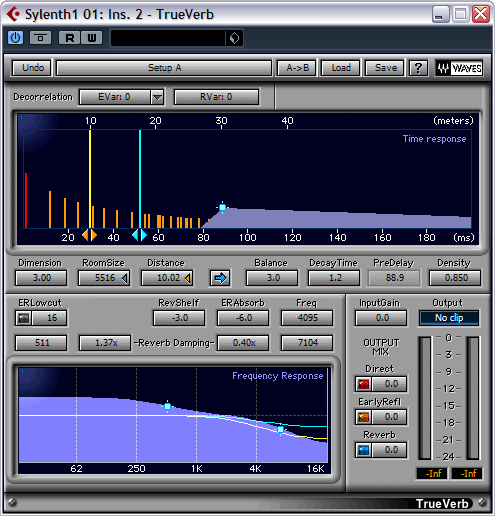
Task: Toggle the orange EarlyRefl mute button
Action: coord(363,417)
